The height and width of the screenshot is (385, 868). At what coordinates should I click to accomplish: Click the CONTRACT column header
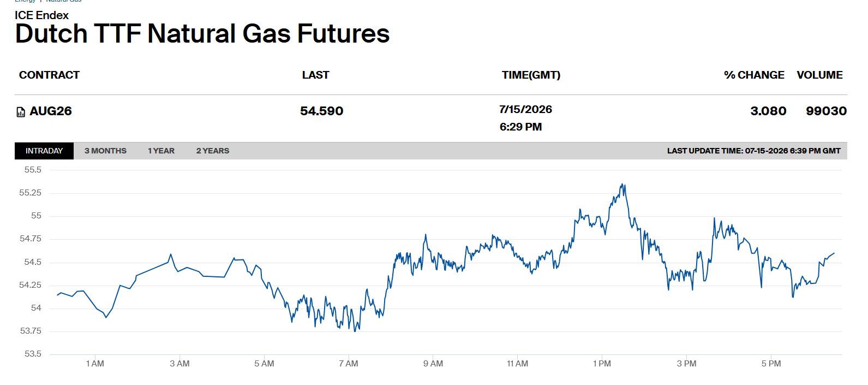(49, 75)
